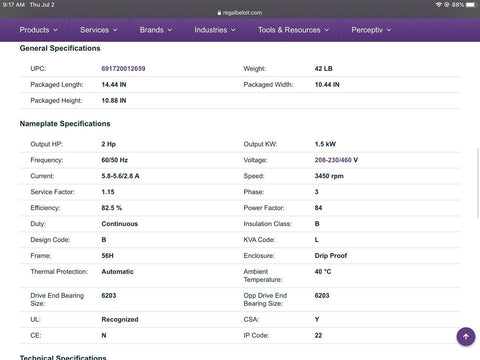Expand the chevron next to Brands
This screenshot has height=360, width=480.
(170, 30)
